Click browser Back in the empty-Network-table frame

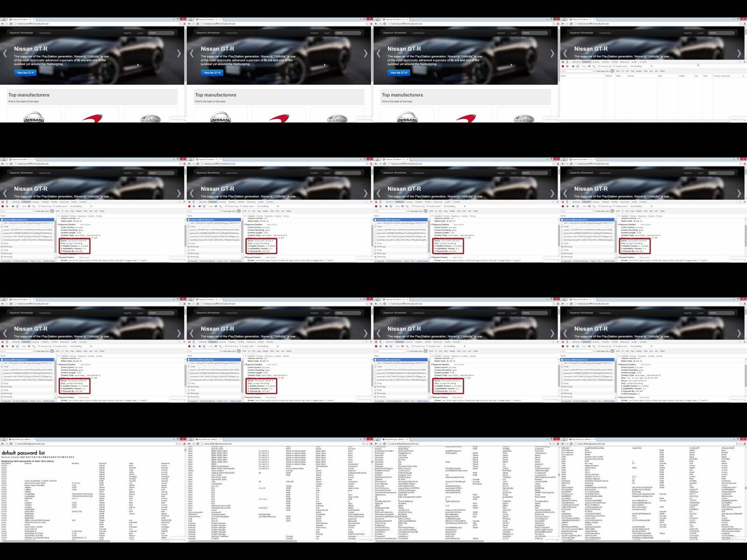pyautogui.click(x=562, y=24)
